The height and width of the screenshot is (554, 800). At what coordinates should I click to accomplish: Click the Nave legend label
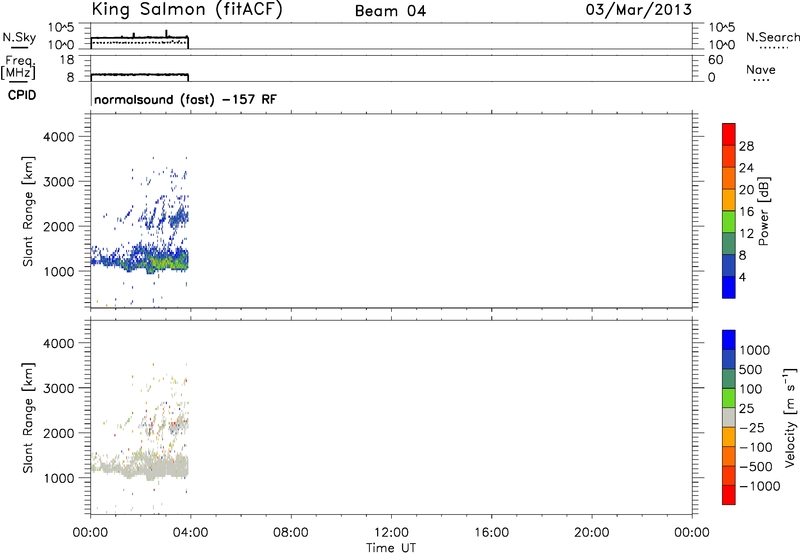pyautogui.click(x=761, y=70)
